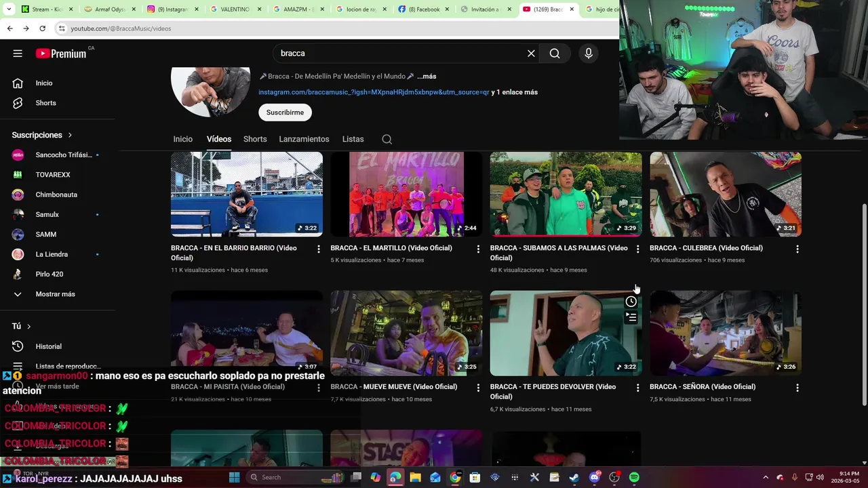Click Bracca channel avatar image

point(210,91)
